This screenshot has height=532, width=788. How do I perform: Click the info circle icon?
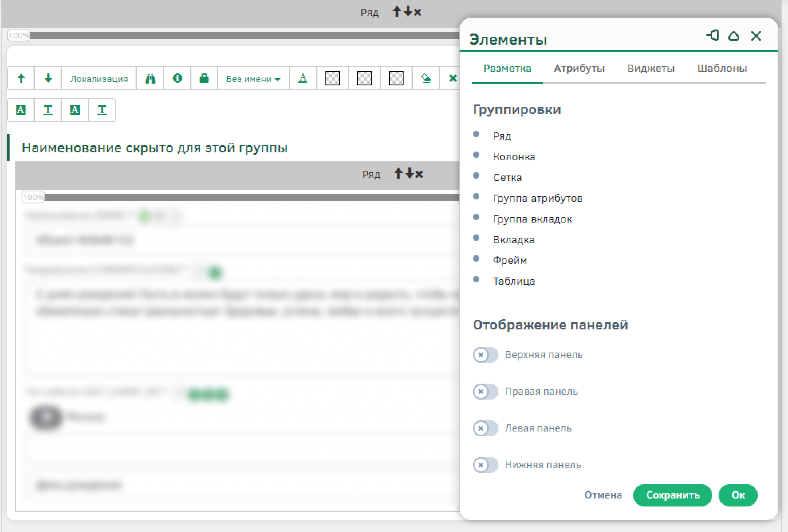click(x=177, y=78)
